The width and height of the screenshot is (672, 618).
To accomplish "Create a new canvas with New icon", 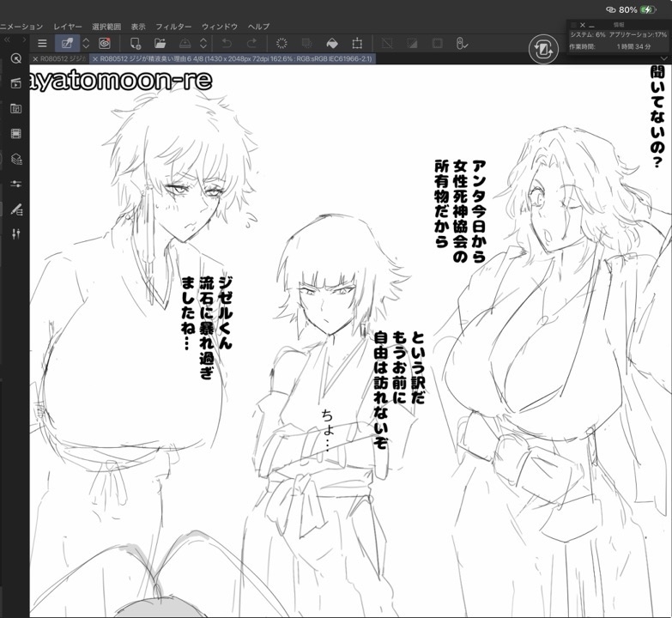I will 136,43.
